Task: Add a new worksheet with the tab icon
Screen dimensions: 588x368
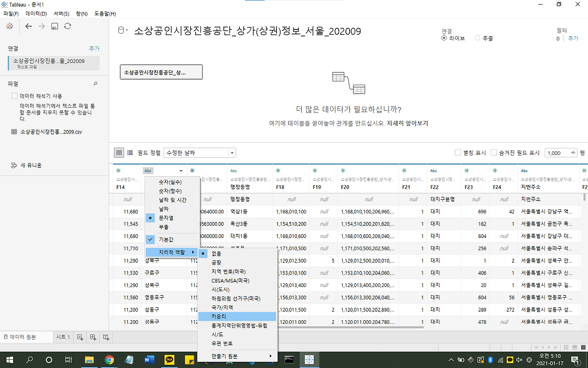Action: (80, 337)
